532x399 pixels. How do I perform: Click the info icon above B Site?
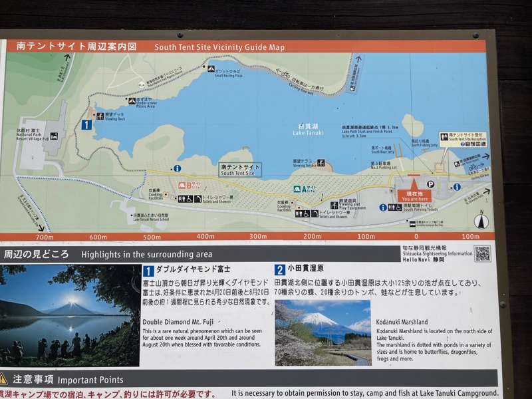tap(177, 168)
